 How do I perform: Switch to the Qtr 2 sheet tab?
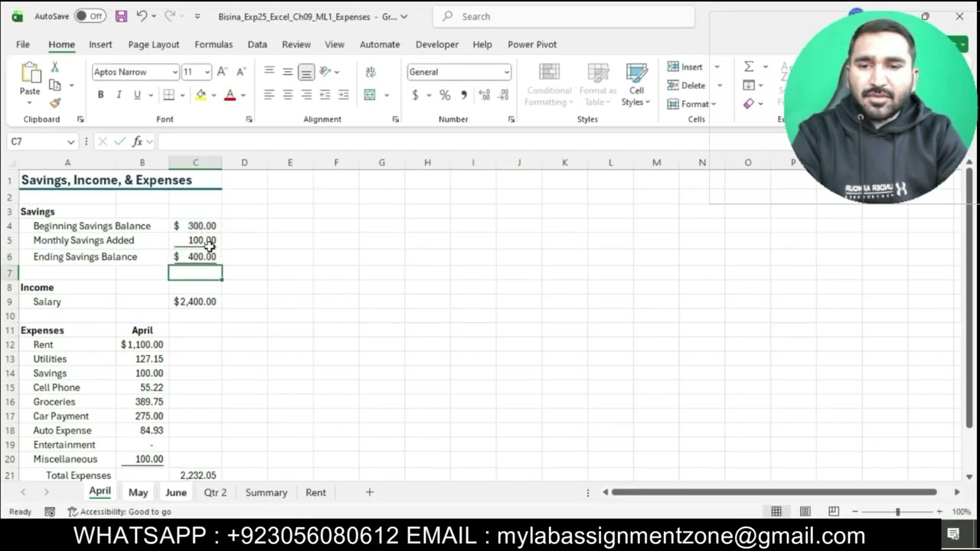pos(215,493)
